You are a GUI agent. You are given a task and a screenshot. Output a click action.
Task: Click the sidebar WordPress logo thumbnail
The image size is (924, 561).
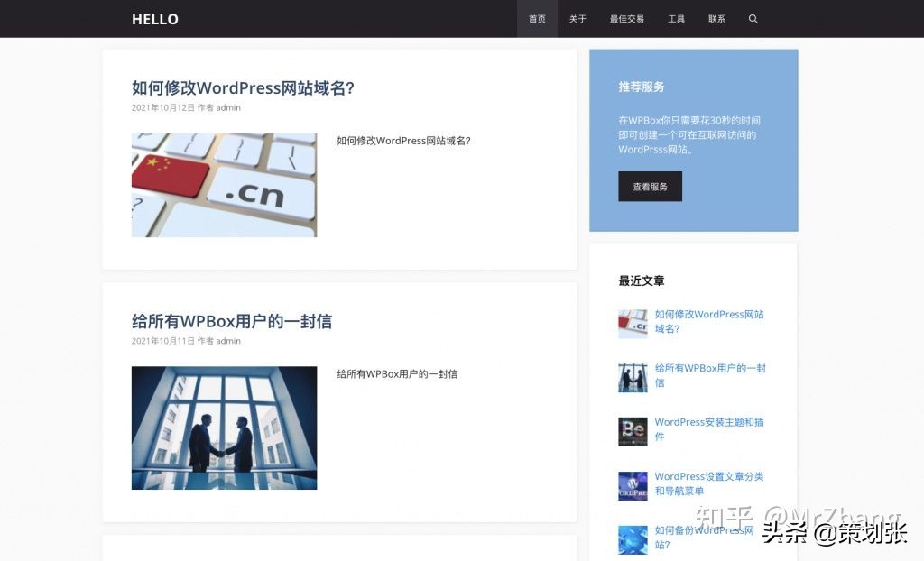click(x=633, y=486)
